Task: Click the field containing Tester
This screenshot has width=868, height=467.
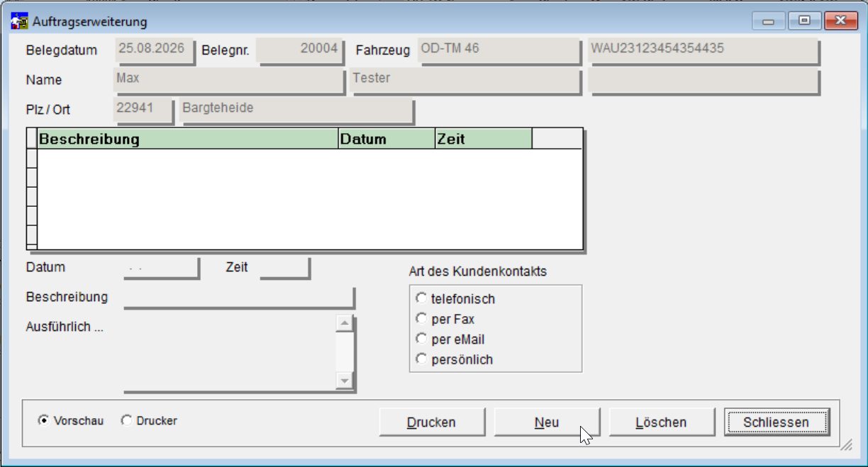Action: pyautogui.click(x=466, y=81)
